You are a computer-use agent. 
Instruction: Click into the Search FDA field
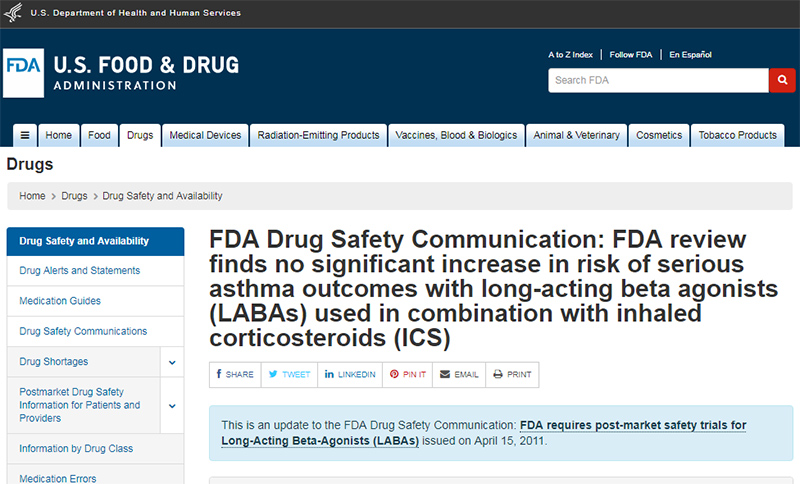click(658, 81)
